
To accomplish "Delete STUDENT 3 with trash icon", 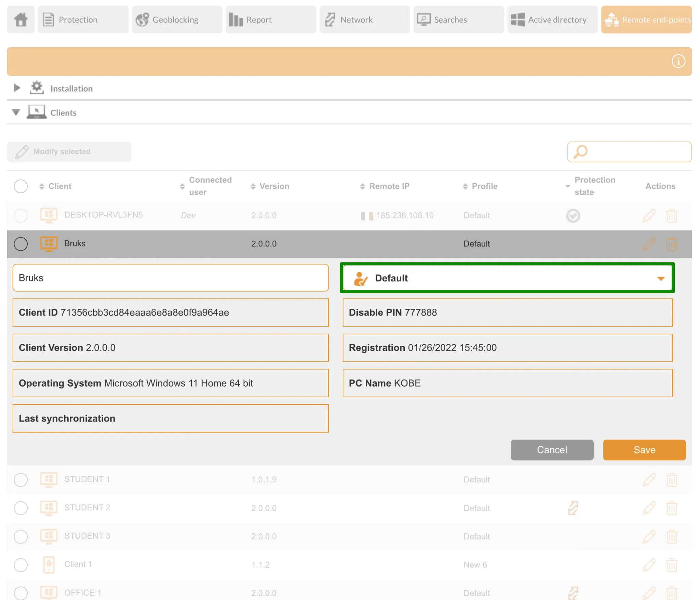I will (672, 536).
